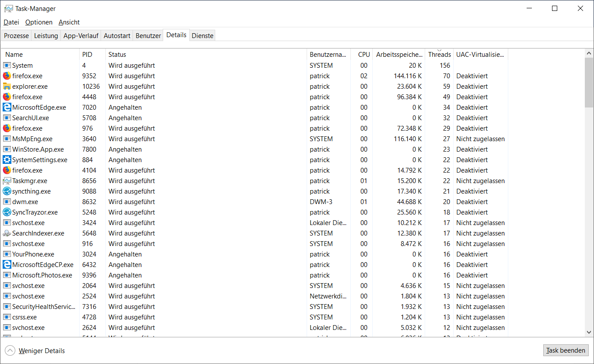Switch to the App-Verlauf tab
Screen dimensions: 594x364
pyautogui.click(x=81, y=36)
